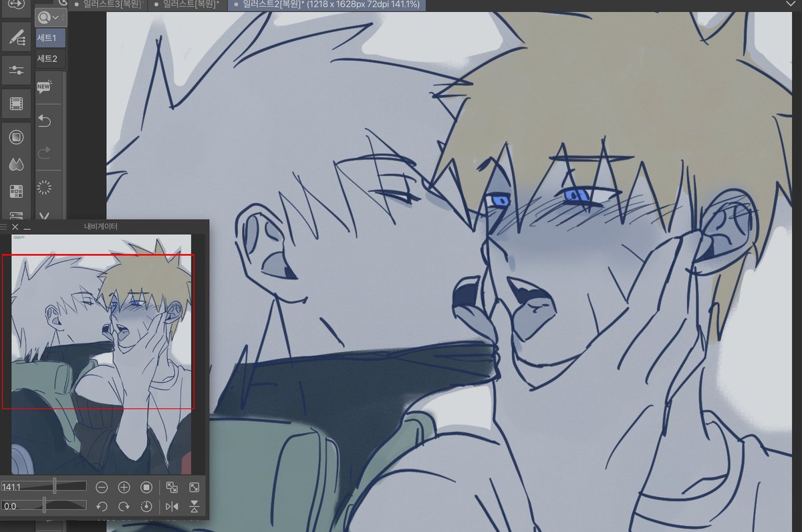Open the Navigator palette hamburger menu
The height and width of the screenshot is (532, 802).
(x=3, y=227)
